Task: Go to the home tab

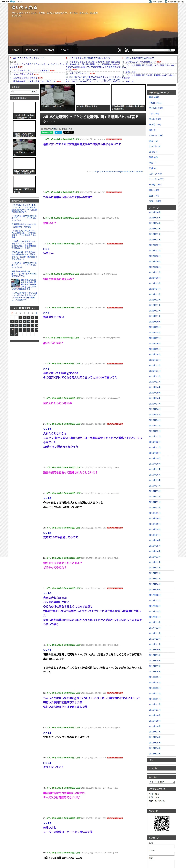Action: 15,50
